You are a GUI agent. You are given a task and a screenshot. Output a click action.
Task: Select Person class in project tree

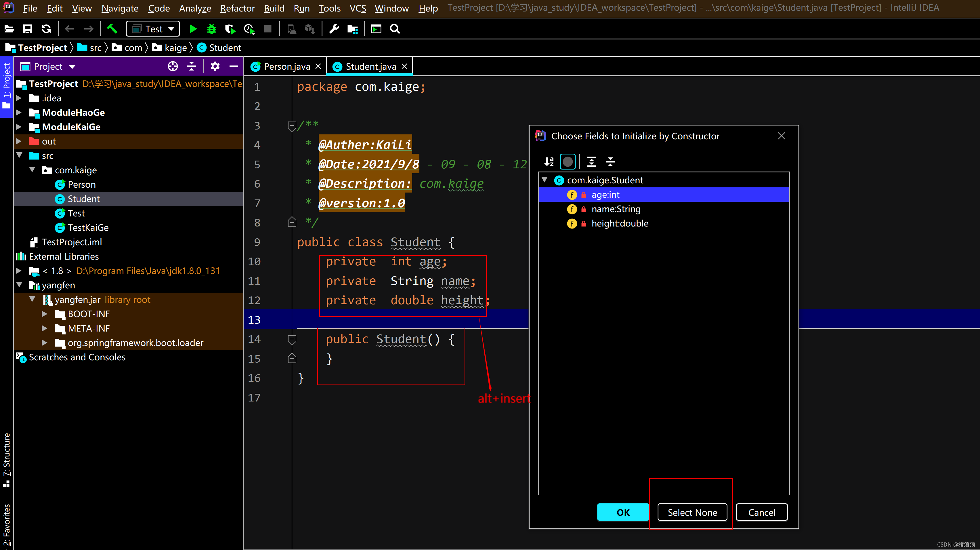(81, 184)
